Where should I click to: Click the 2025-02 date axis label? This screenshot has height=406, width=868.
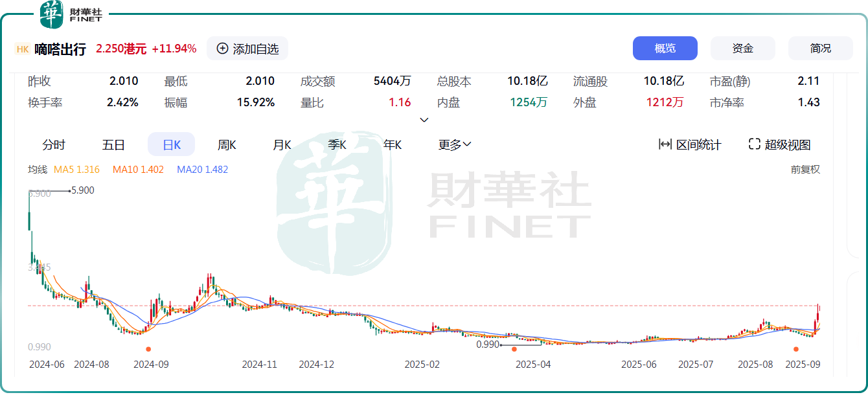point(422,365)
